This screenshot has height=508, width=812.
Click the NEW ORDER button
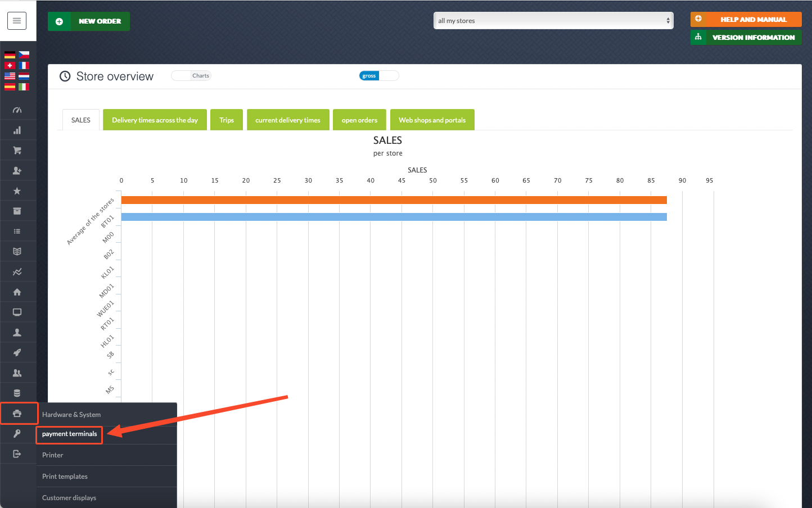click(x=89, y=21)
